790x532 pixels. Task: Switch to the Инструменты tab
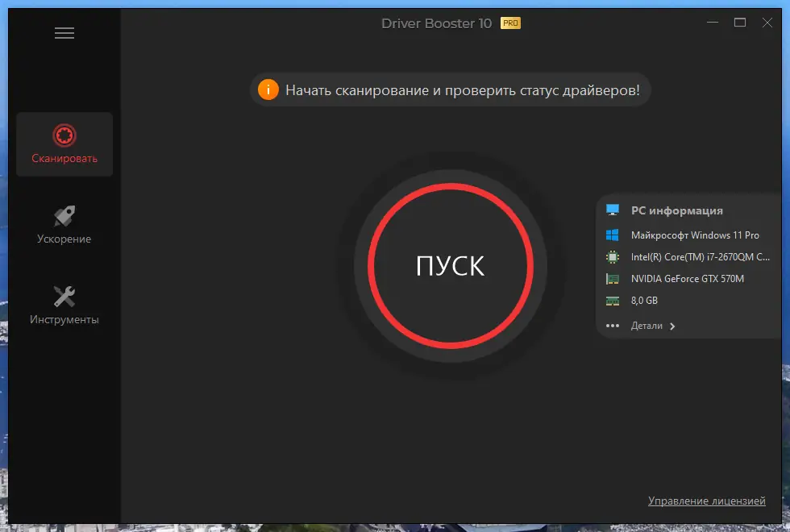64,305
